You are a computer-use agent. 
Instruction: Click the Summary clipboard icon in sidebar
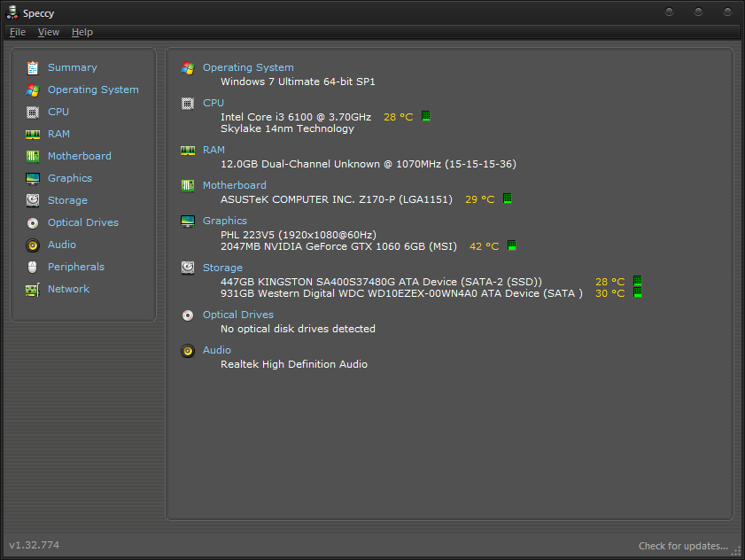point(32,68)
